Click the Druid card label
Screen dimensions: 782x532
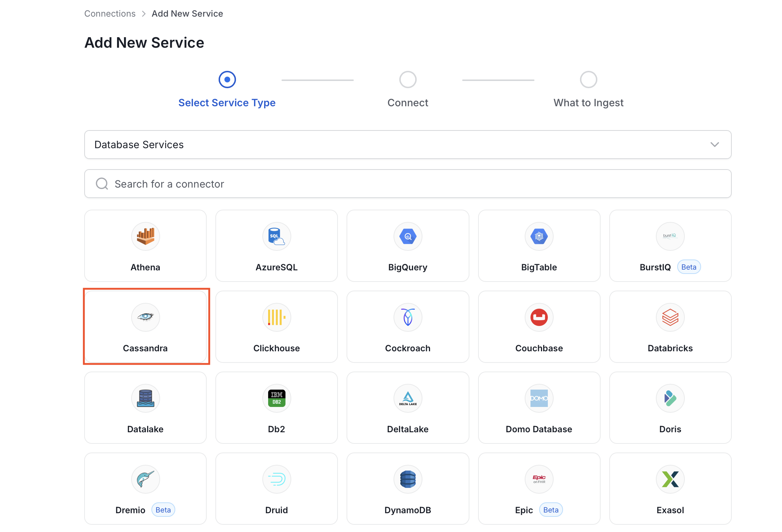(277, 510)
